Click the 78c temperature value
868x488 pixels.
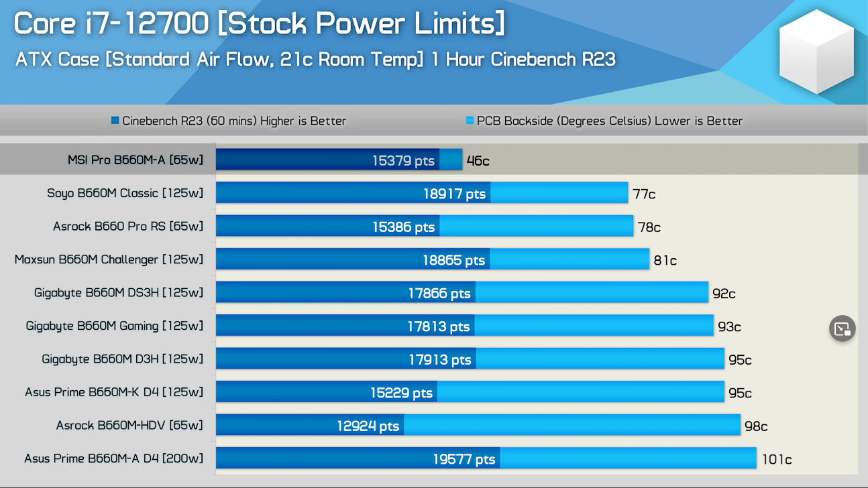click(649, 227)
